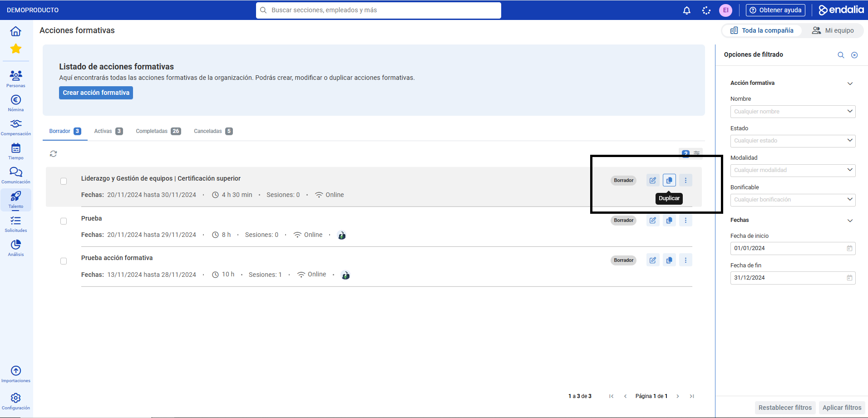Edit Liderazgo y Gestión de equipos action
868x418 pixels.
pyautogui.click(x=653, y=180)
